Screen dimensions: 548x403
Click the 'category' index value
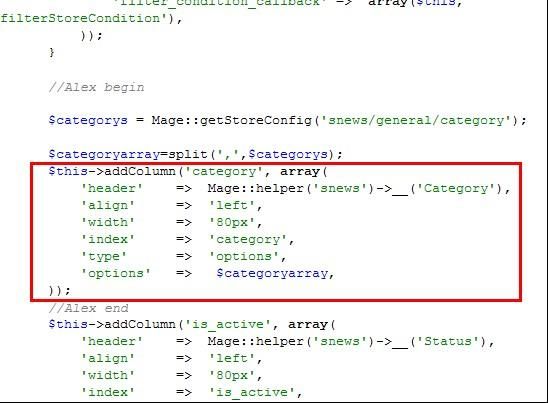tap(248, 239)
